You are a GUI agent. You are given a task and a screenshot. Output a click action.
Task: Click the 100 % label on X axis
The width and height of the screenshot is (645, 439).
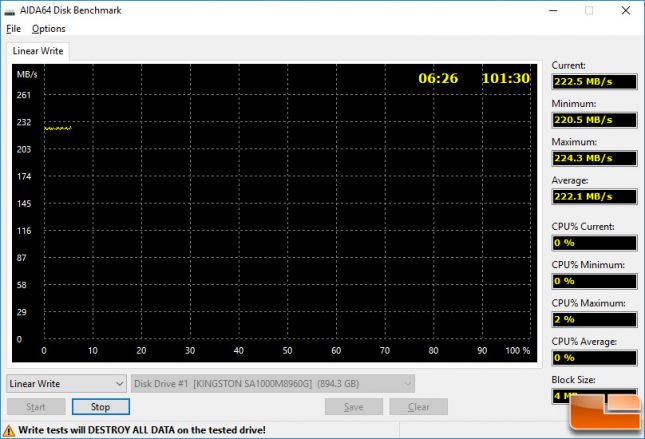[x=517, y=351]
